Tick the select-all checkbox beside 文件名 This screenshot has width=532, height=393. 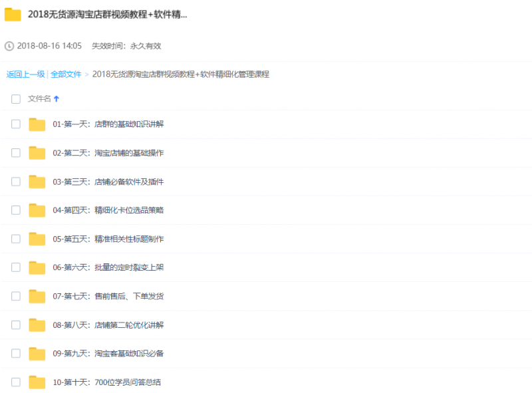16,99
